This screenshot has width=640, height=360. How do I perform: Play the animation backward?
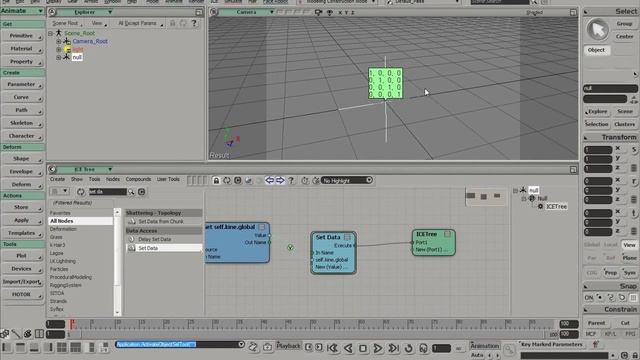pos(348,348)
